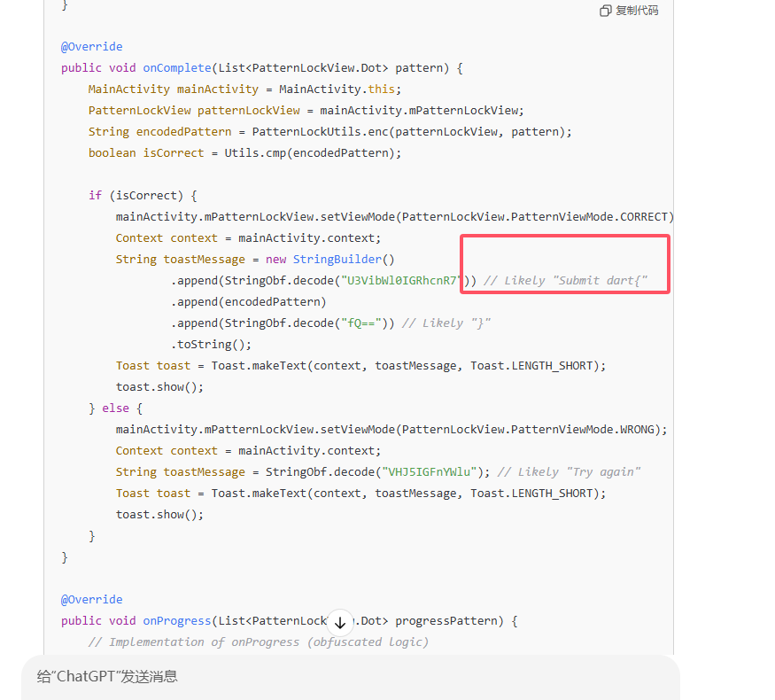Click the ".append(encodedPattern)" line
This screenshot has height=700, width=775.
(x=249, y=301)
